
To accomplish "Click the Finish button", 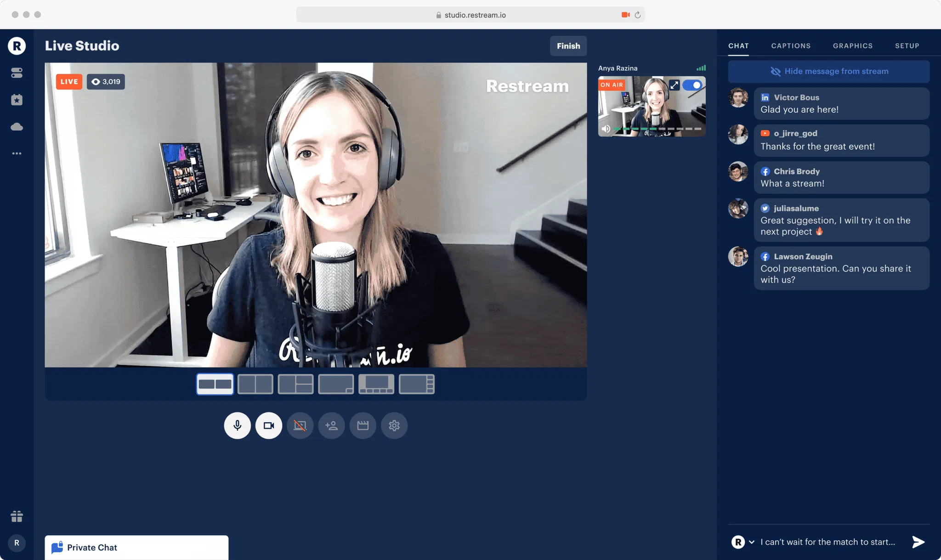I will pos(568,46).
